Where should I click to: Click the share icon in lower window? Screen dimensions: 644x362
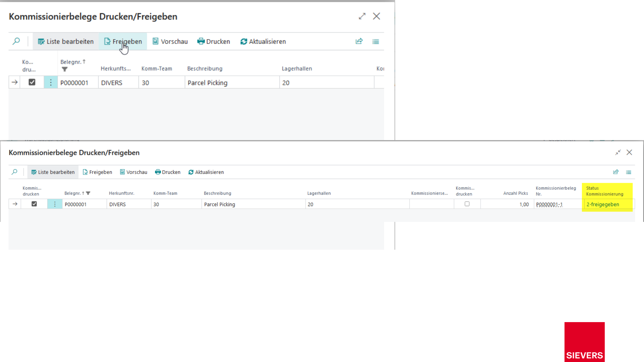pyautogui.click(x=616, y=172)
